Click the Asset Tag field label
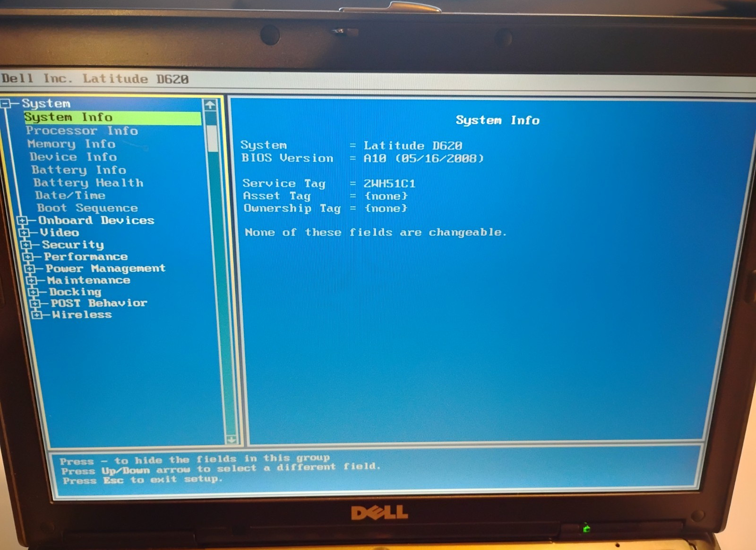The height and width of the screenshot is (550, 756). coord(276,196)
